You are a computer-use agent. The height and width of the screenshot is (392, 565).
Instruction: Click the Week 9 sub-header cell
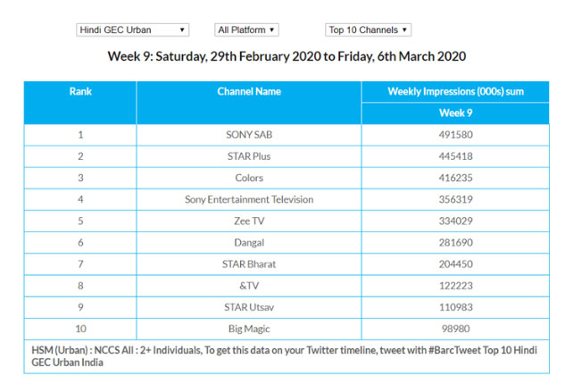454,113
